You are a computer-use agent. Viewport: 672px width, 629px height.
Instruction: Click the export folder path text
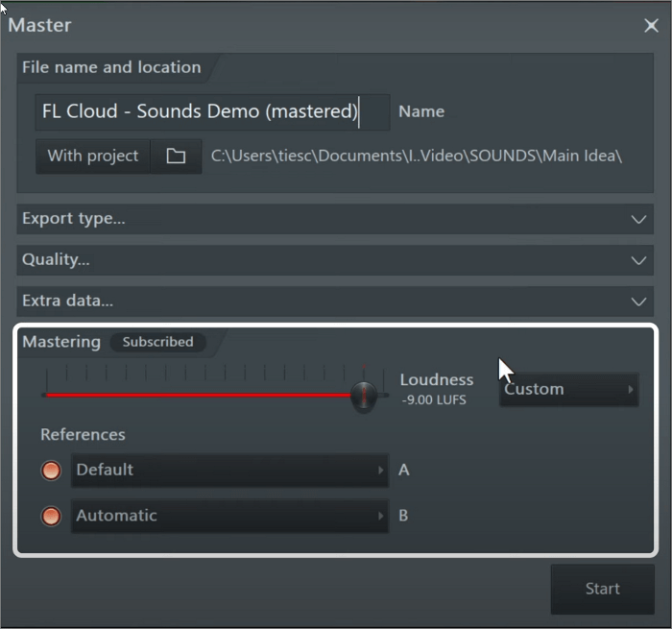point(416,157)
